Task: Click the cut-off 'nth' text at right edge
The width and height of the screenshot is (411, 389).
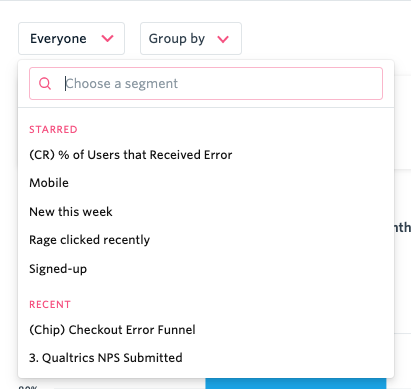Action: tap(403, 228)
